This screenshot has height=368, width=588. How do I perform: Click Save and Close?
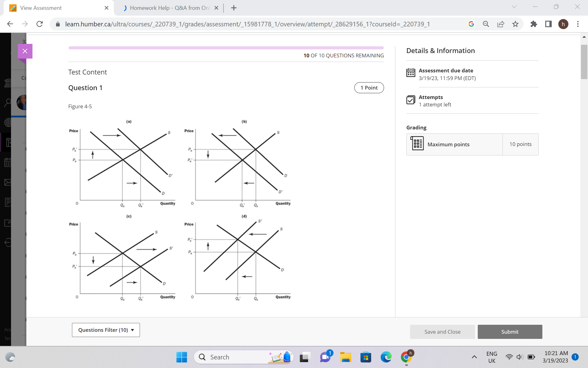click(442, 332)
